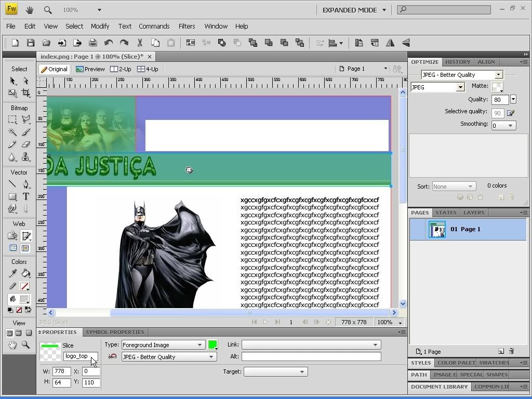The image size is (532, 399).
Task: Delete page using trash button in Pages panel
Action: [x=512, y=351]
